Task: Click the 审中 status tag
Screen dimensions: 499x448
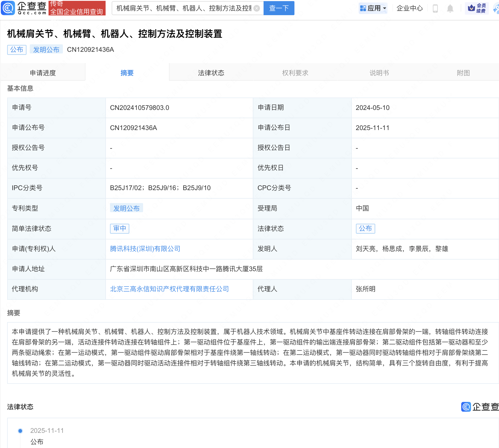Action: pyautogui.click(x=120, y=228)
